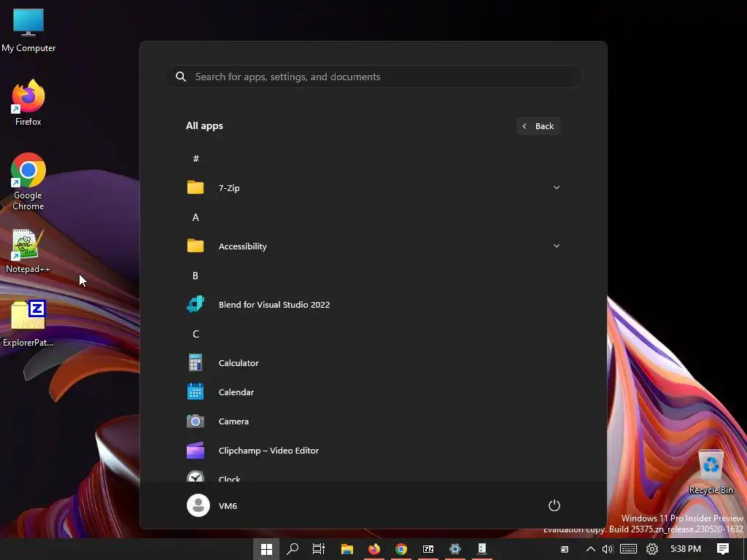Click the Start button on taskbar
Screen dimensions: 747x560
pyautogui.click(x=266, y=549)
